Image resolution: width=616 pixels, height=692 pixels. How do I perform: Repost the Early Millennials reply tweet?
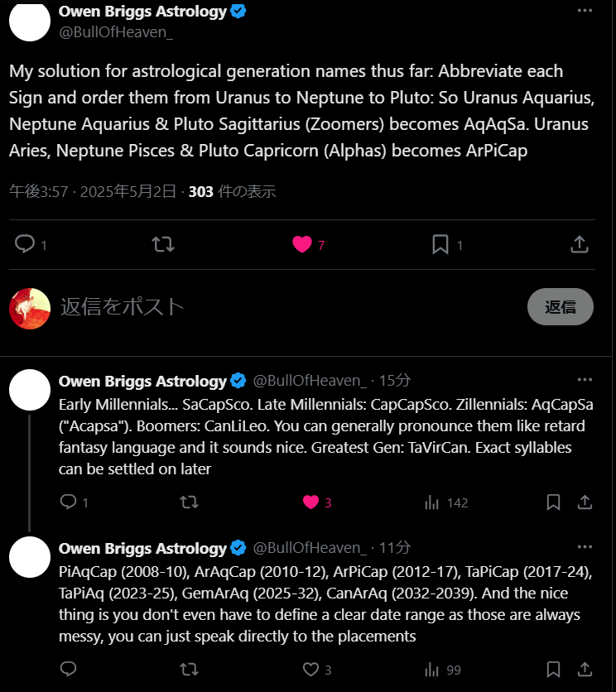(x=189, y=502)
